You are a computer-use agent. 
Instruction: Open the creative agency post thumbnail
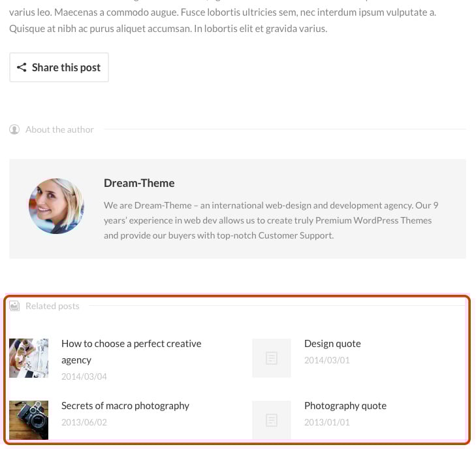point(29,358)
